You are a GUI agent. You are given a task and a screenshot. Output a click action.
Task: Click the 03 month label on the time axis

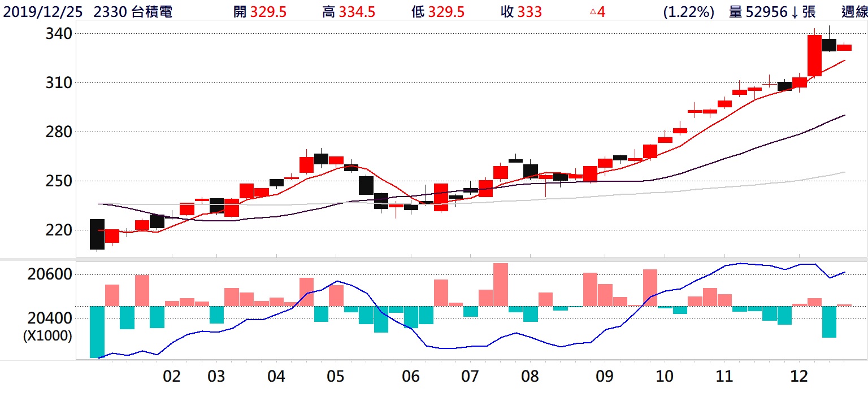click(x=216, y=377)
